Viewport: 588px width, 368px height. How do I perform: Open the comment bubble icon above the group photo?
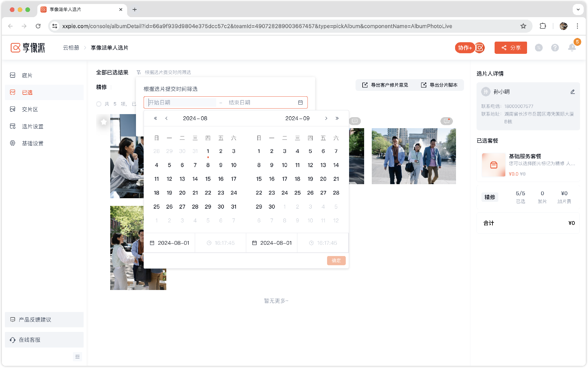tap(447, 121)
